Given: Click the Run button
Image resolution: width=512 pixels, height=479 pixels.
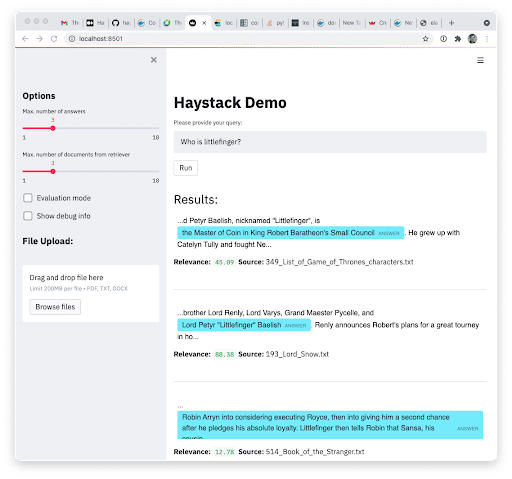Looking at the screenshot, I should (186, 168).
